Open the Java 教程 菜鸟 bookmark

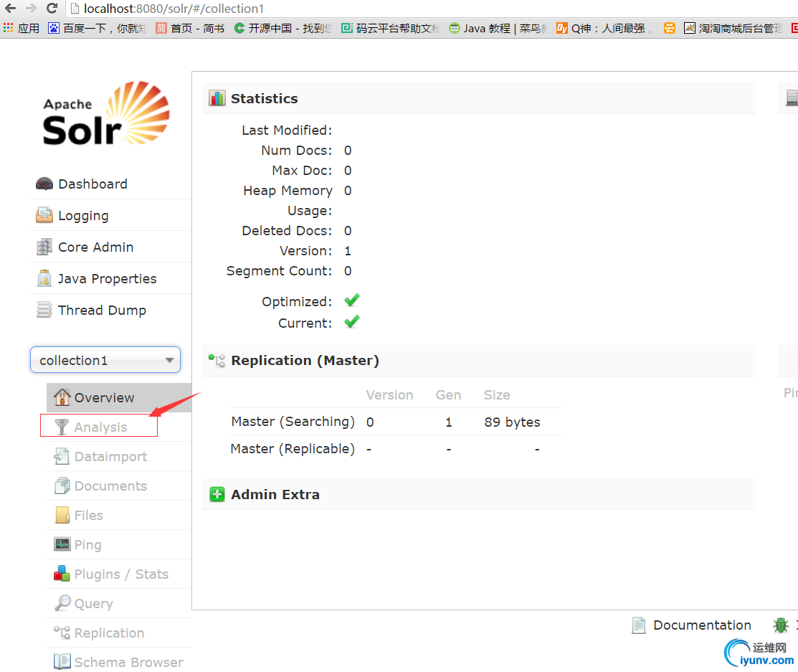498,28
